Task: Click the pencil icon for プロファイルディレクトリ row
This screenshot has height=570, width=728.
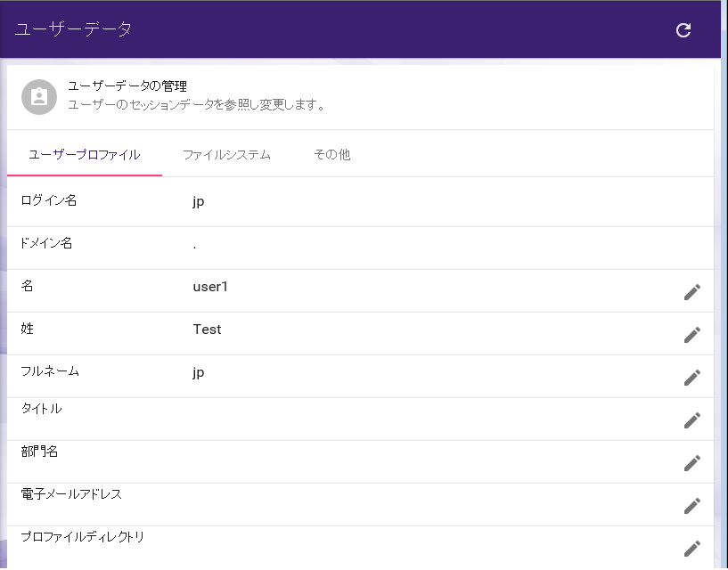Action: tap(691, 549)
